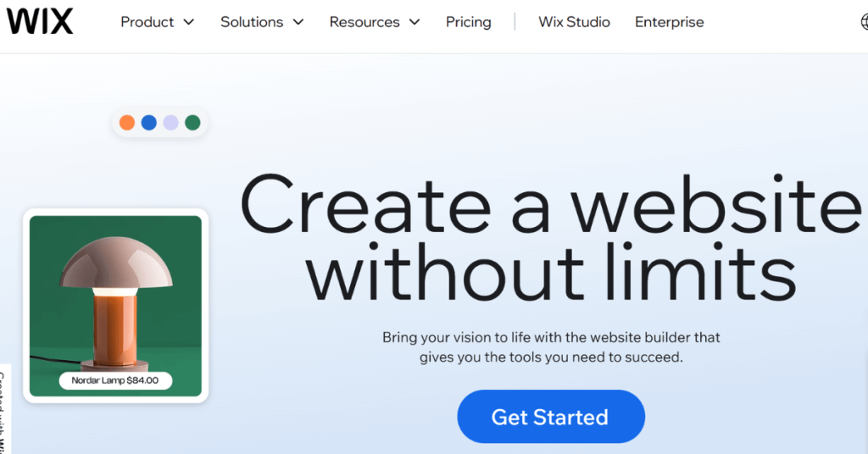868x454 pixels.
Task: Select the blue color dot
Action: pyautogui.click(x=149, y=123)
